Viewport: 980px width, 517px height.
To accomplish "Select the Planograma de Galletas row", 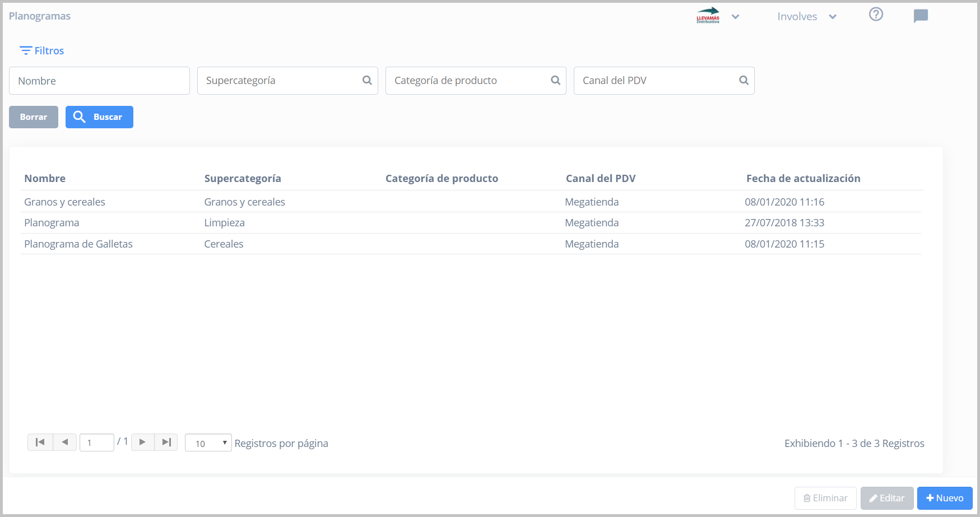I will pos(78,244).
